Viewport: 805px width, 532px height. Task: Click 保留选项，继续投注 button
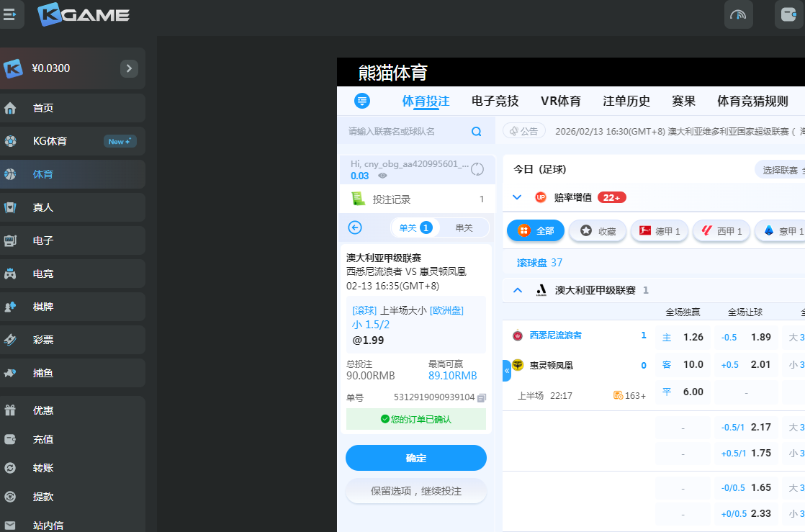click(x=416, y=491)
